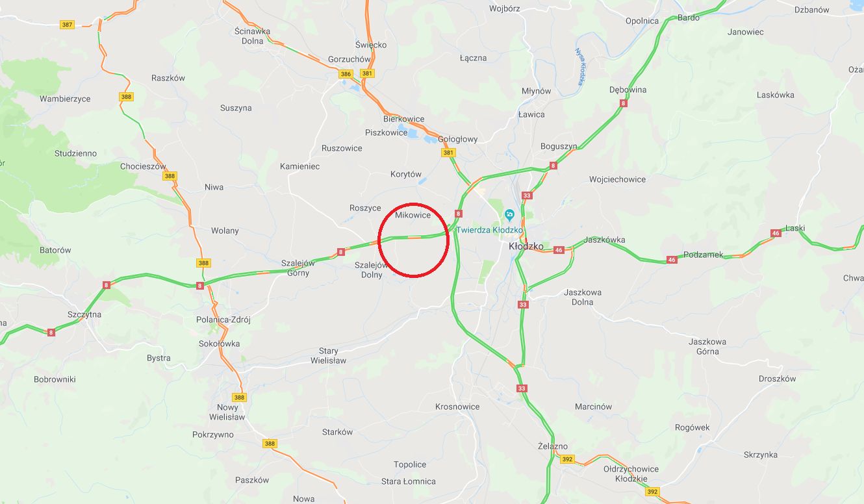Select the 387 road shield
Screen dimensions: 864x504
[67, 25]
